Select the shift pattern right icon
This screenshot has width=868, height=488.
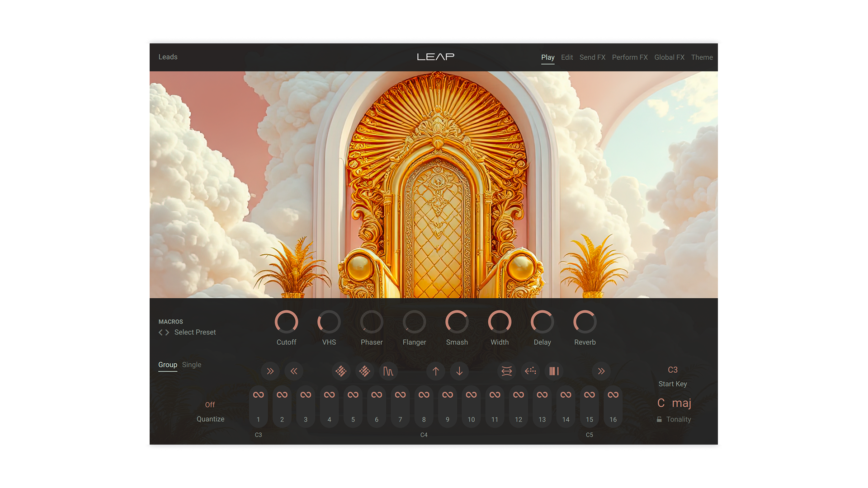pos(270,371)
